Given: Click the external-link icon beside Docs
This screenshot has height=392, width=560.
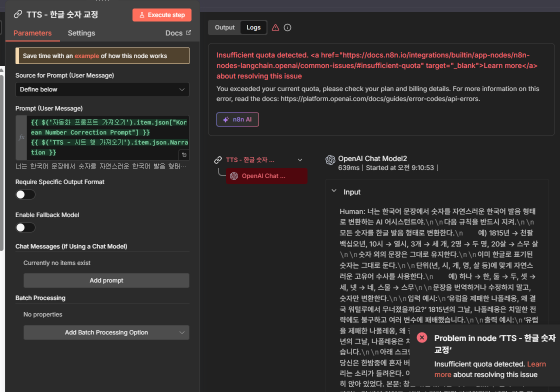Looking at the screenshot, I should point(188,32).
